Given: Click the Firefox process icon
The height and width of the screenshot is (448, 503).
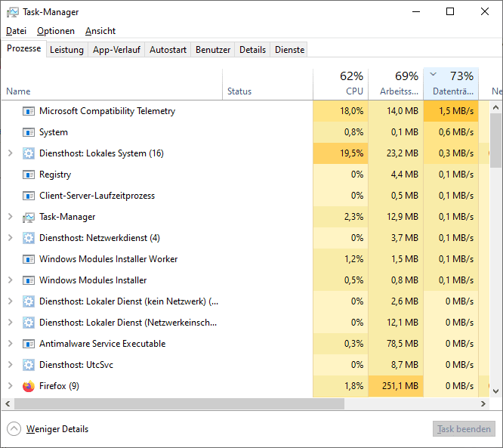Looking at the screenshot, I should pyautogui.click(x=29, y=386).
